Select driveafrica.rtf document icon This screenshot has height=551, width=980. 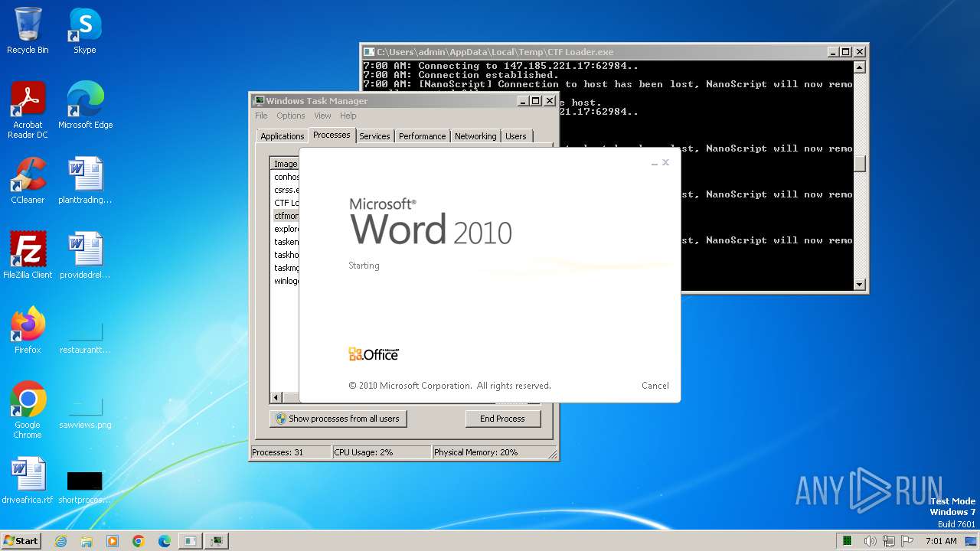click(x=28, y=480)
